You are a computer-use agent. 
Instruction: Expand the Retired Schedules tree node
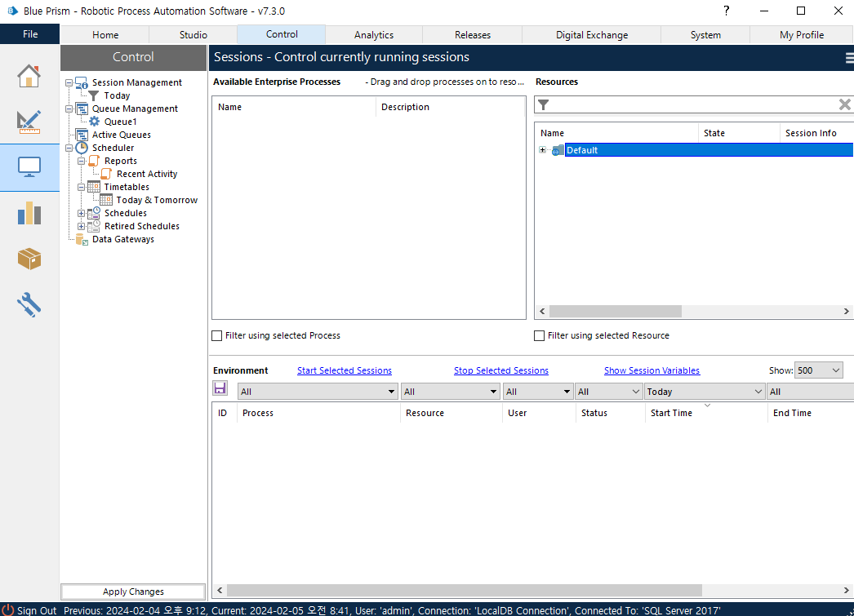click(81, 226)
